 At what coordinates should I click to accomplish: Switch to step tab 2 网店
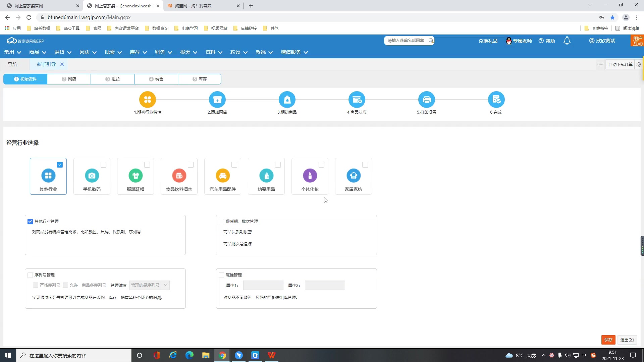point(69,79)
